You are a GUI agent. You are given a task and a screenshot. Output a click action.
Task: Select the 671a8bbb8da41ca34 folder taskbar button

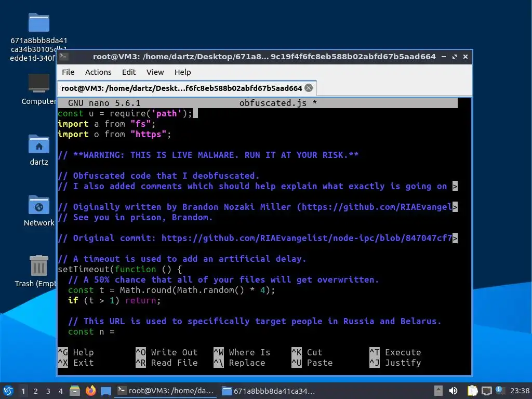[x=269, y=391]
